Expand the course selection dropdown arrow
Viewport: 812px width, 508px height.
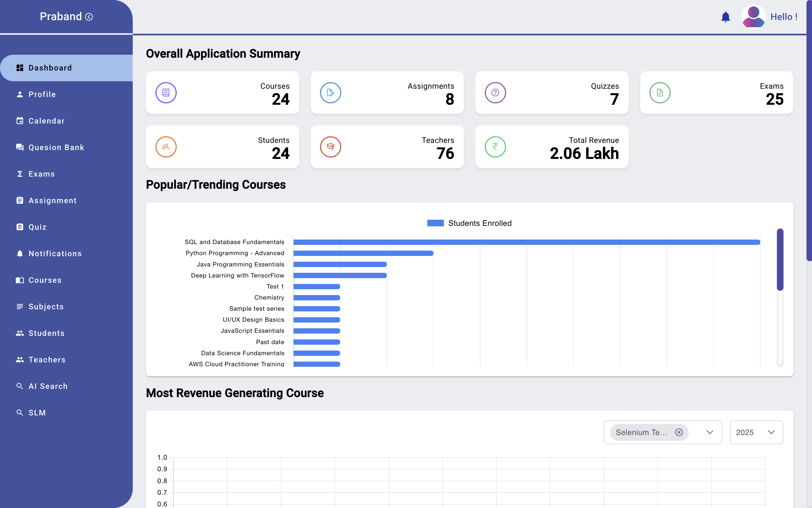[709, 432]
